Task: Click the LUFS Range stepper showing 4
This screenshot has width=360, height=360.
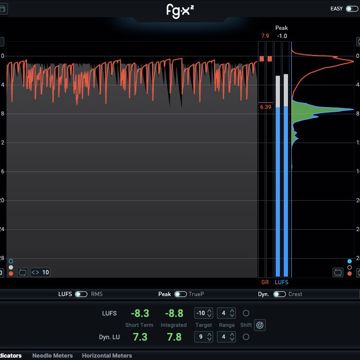Action: (x=227, y=313)
